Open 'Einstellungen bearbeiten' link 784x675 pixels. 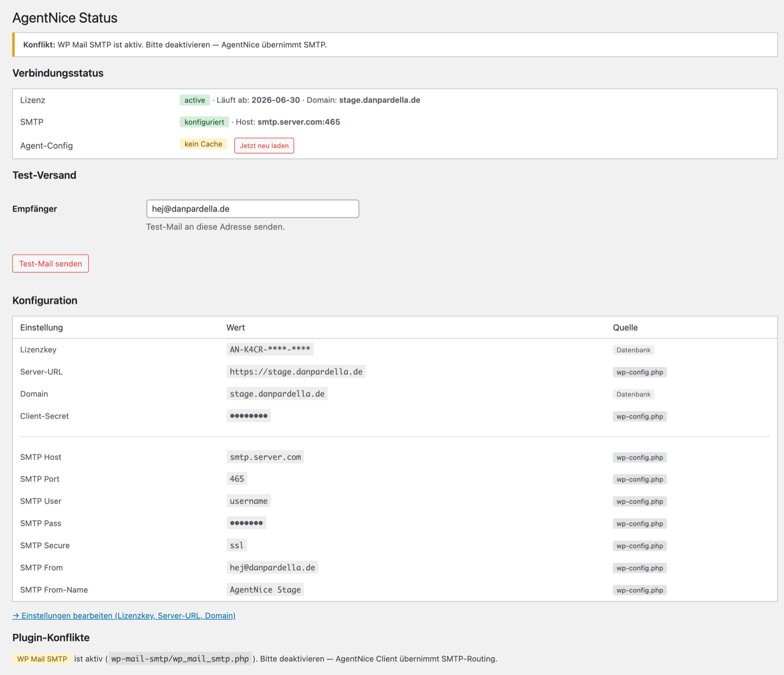pyautogui.click(x=124, y=616)
